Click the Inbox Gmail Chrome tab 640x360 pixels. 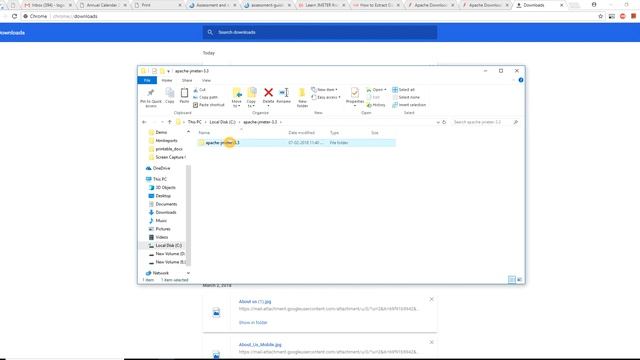[48, 5]
